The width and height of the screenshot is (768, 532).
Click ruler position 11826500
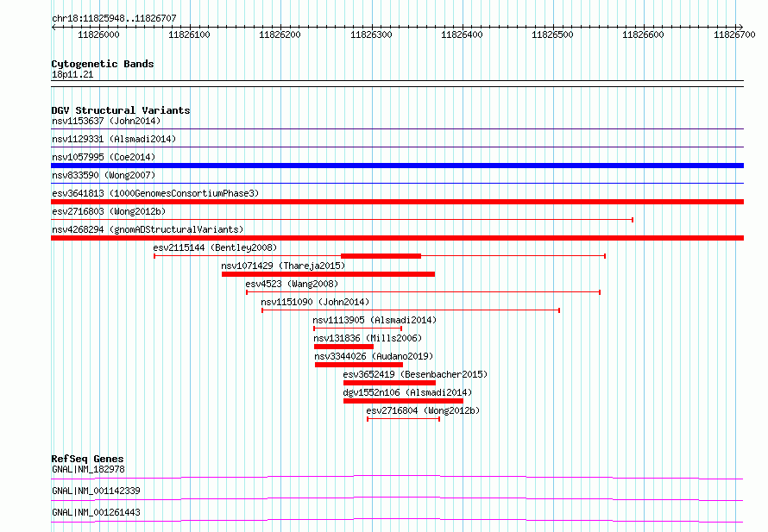[552, 34]
